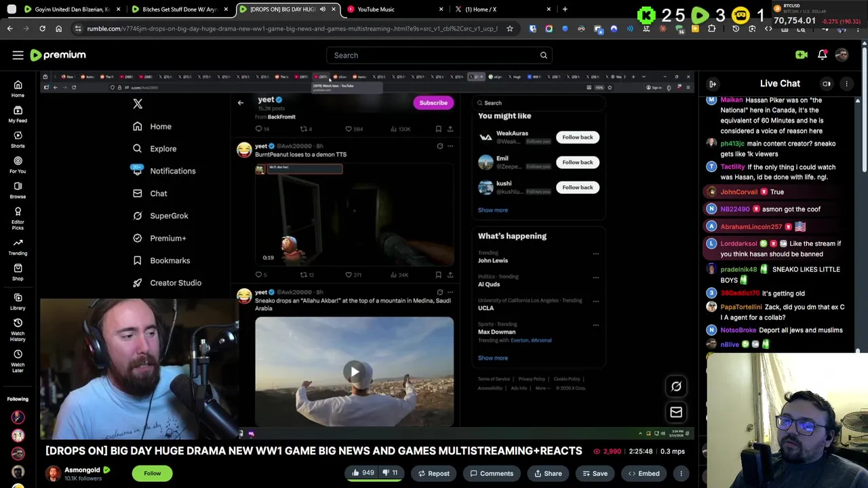Click the search magnifier icon on Rumble
This screenshot has width=868, height=488.
(543, 56)
